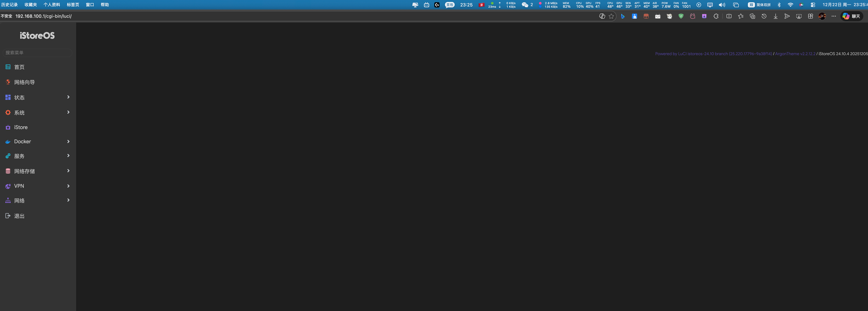Toggle browser split screen icon
Screen dimensions: 868x311
coord(729,16)
